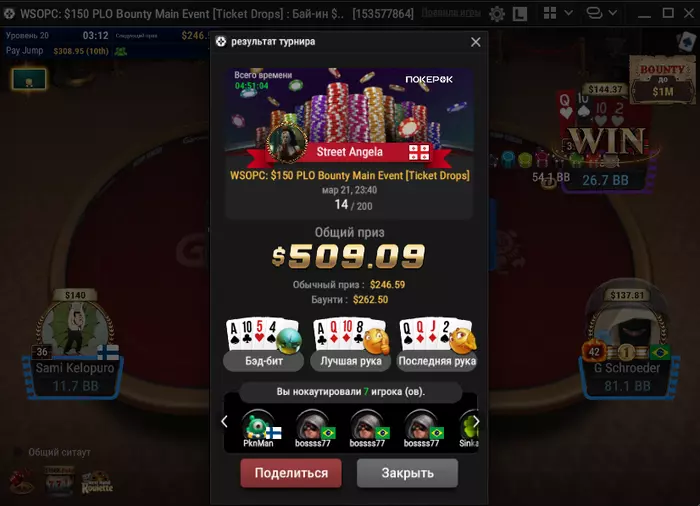Click the Street Angela profile avatar
This screenshot has width=700, height=506.
pos(287,143)
